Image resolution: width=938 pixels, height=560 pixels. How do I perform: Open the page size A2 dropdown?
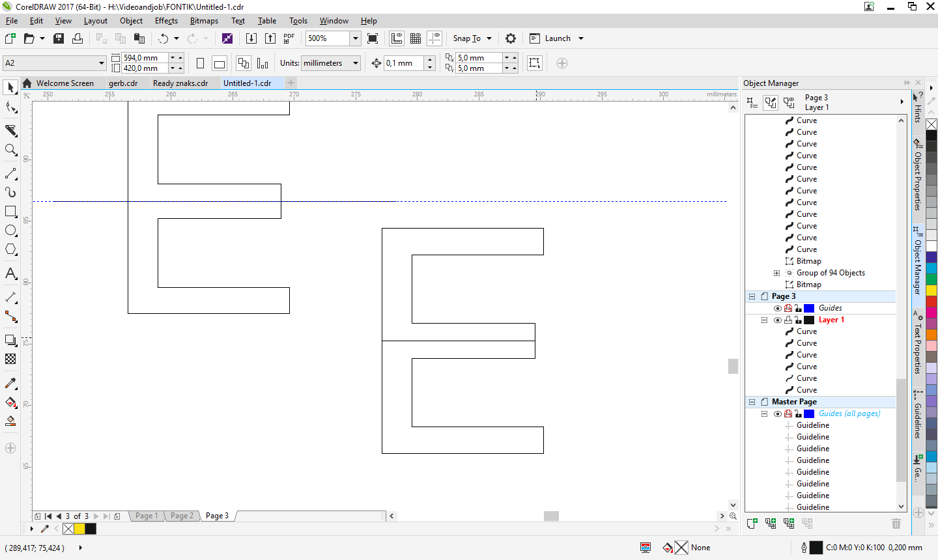pos(102,63)
